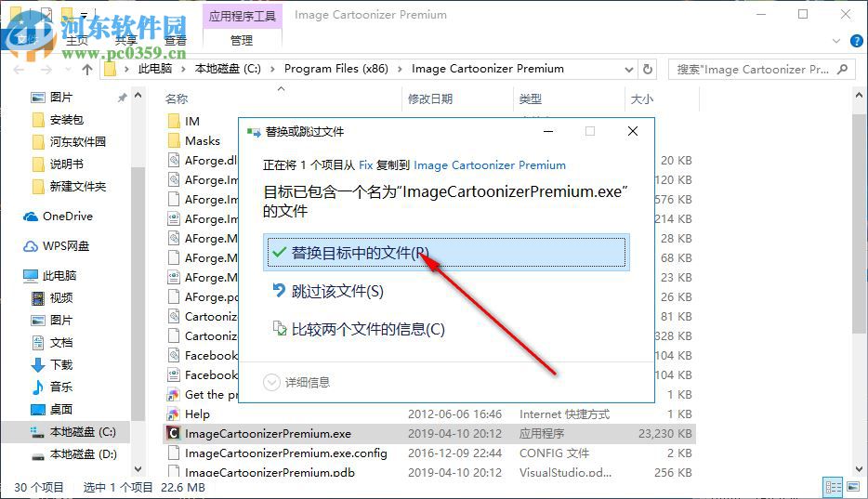Navigate forward with the forward arrow
Screen dimensions: 868x499
coord(46,70)
